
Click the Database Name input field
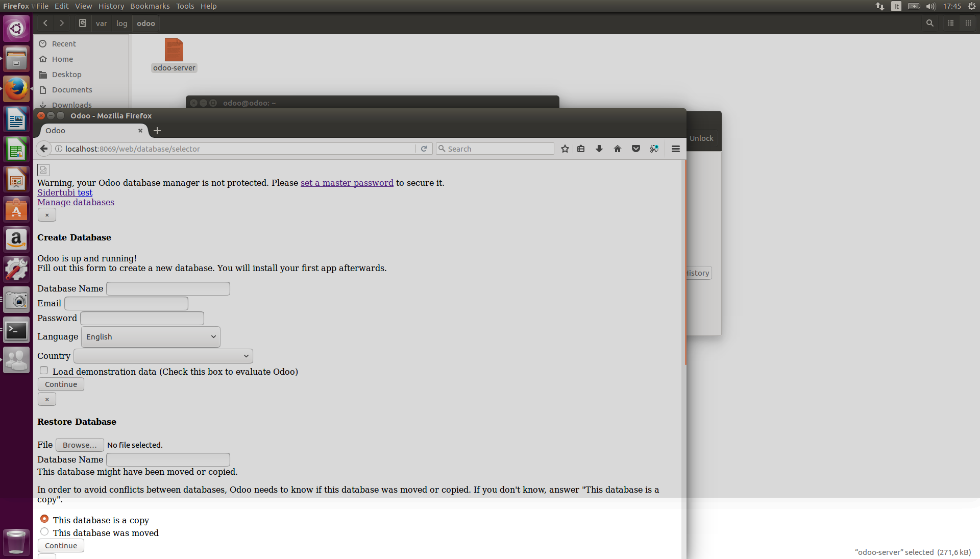click(167, 288)
